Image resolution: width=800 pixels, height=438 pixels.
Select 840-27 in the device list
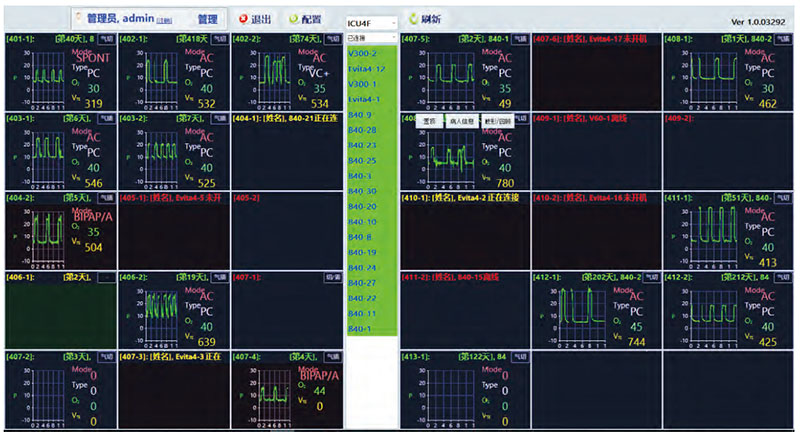pos(362,283)
